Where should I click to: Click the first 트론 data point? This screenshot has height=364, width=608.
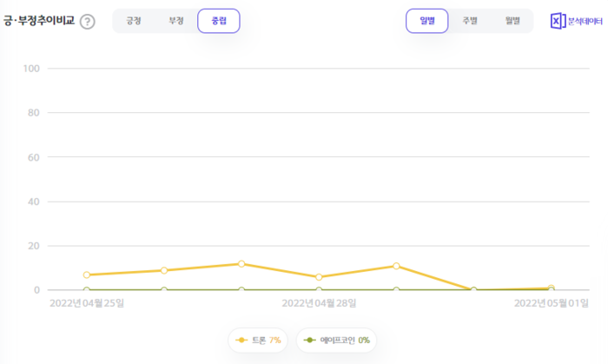coord(87,275)
